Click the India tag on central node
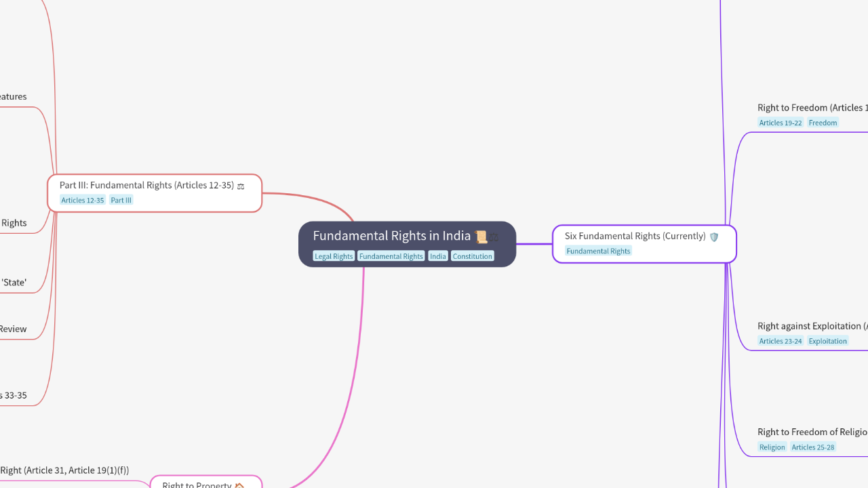Viewport: 868px width, 488px height. tap(438, 256)
